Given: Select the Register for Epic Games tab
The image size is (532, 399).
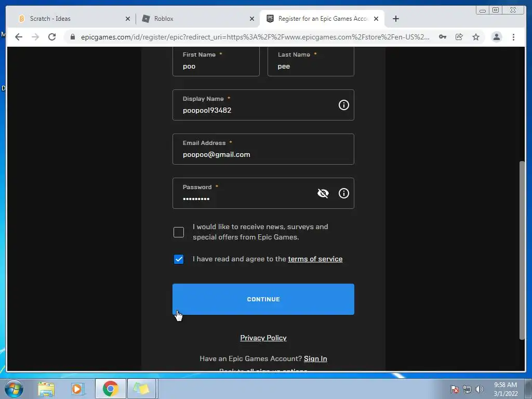Looking at the screenshot, I should pyautogui.click(x=322, y=19).
